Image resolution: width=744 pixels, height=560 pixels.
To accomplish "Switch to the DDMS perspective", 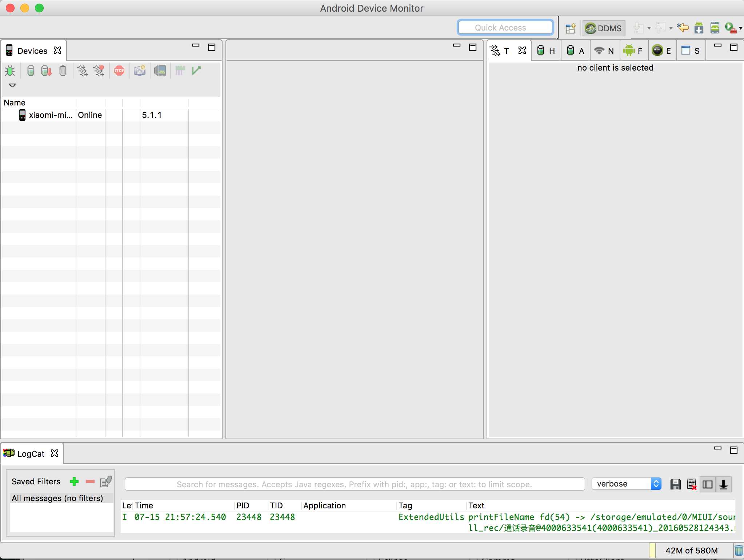I will (x=604, y=28).
